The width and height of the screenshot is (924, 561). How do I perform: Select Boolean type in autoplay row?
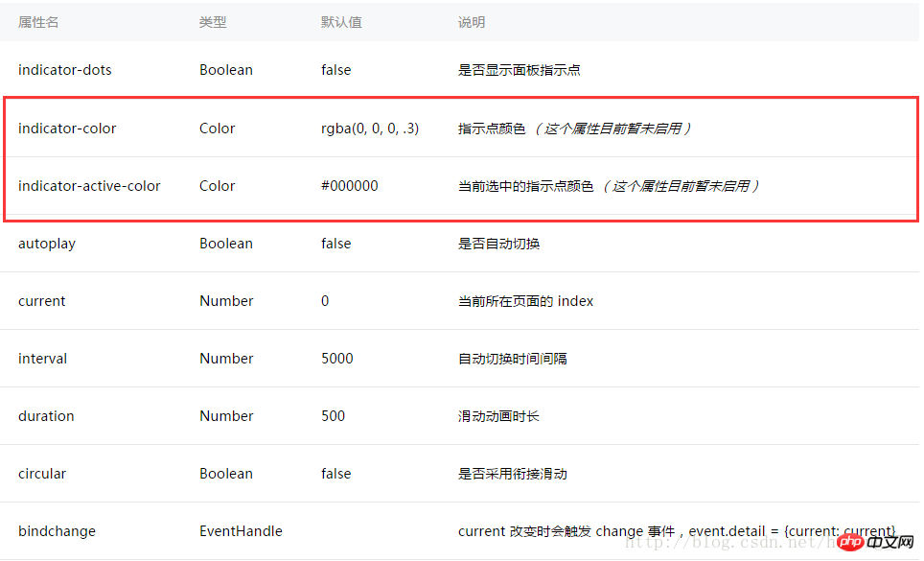coord(226,244)
